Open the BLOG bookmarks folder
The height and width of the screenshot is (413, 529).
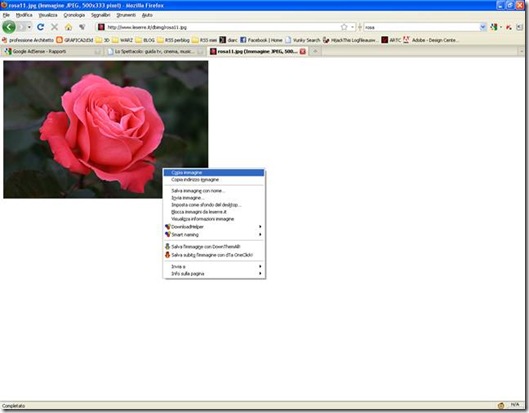tap(145, 40)
